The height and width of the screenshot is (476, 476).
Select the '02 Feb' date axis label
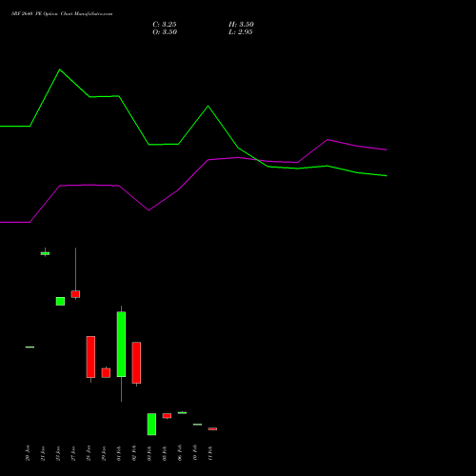click(134, 453)
